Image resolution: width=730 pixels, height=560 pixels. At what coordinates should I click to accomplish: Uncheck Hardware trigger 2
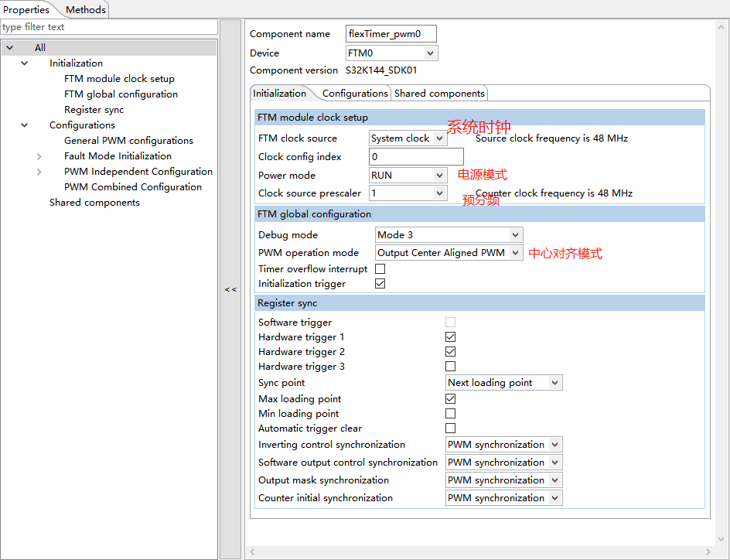[450, 351]
